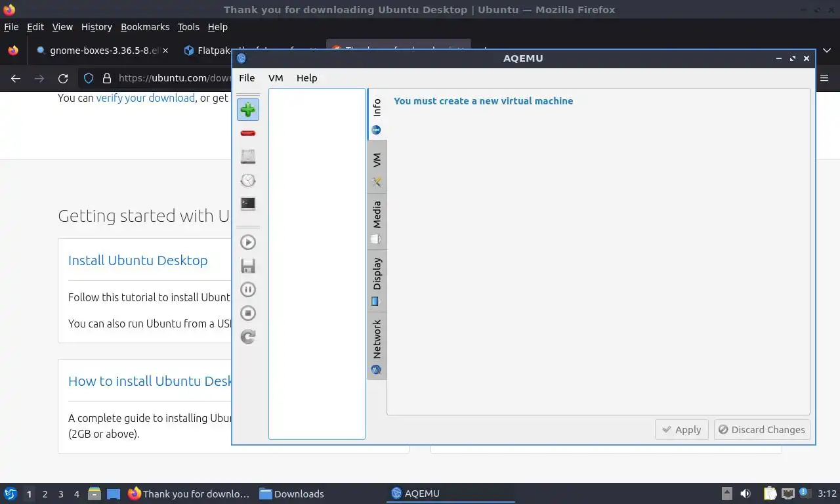840x504 pixels.
Task: Click the Discard Changes button
Action: tap(762, 430)
